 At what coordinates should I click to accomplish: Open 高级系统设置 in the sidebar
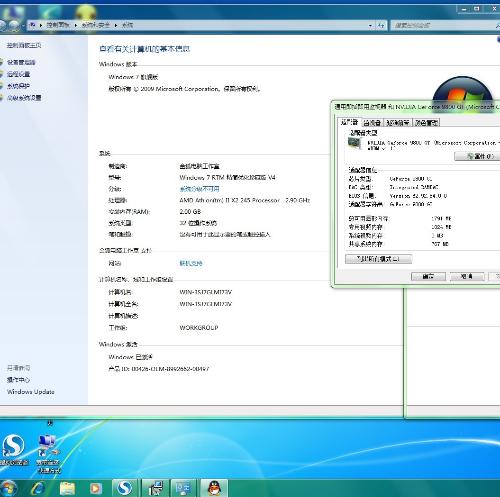click(x=24, y=98)
